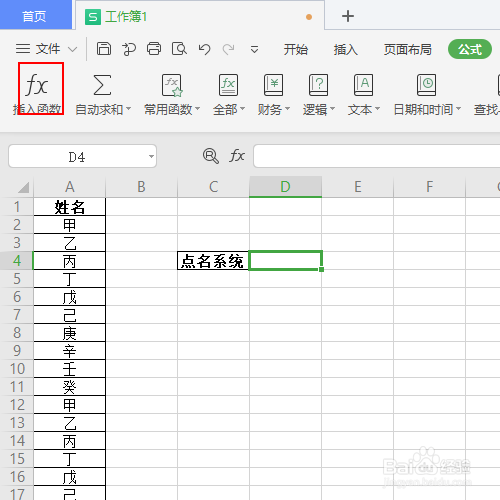Click the WPS spreadsheet S icon on tab

[93, 17]
